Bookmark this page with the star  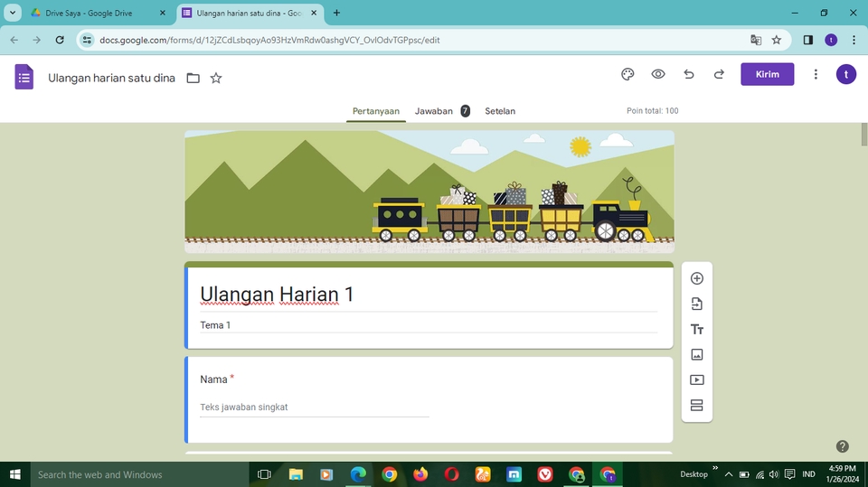pos(776,40)
